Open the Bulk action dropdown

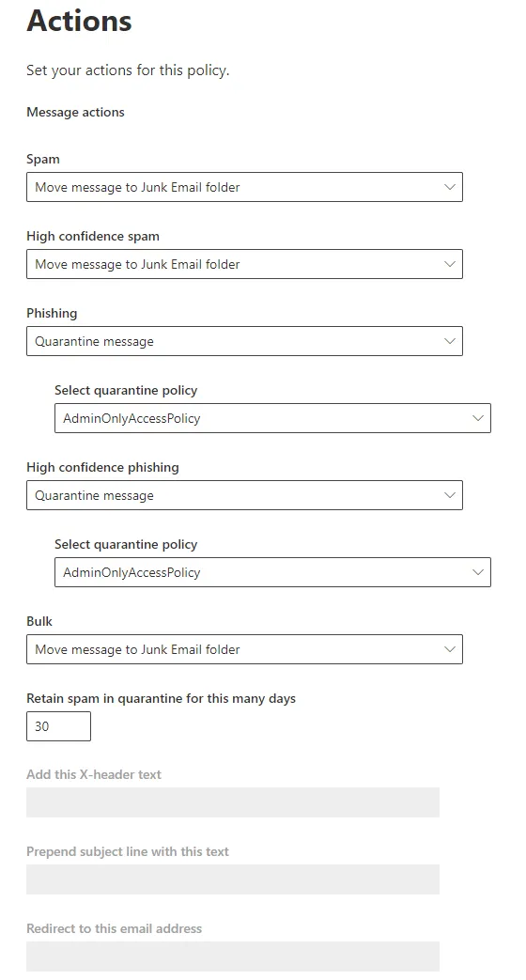(244, 649)
